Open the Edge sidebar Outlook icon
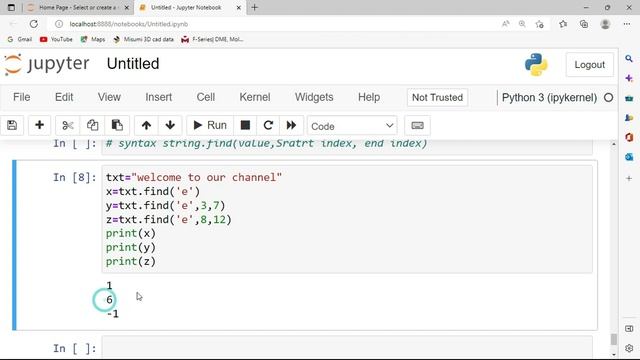Viewport: 640px width, 360px height. tap(629, 157)
